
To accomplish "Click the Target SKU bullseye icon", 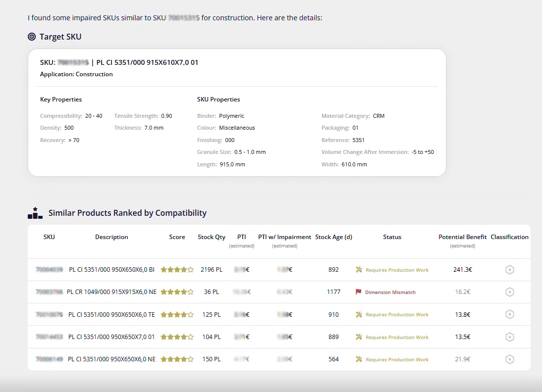I will [31, 37].
